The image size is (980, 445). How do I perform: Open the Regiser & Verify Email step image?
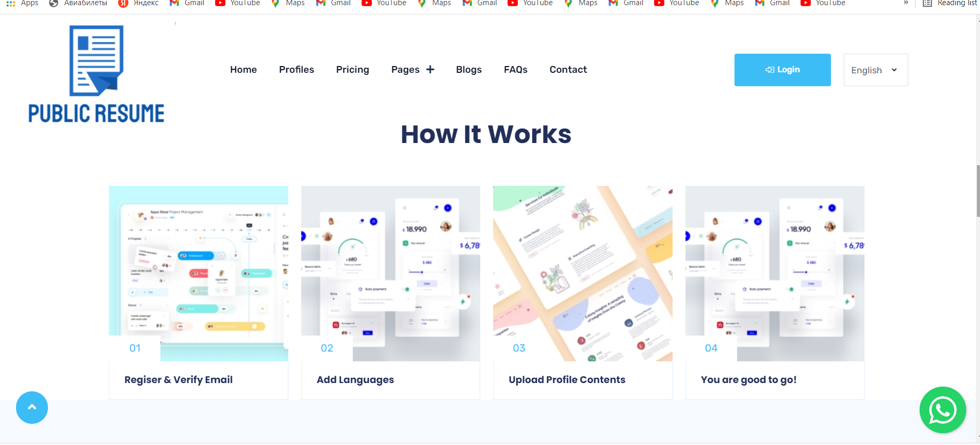199,273
